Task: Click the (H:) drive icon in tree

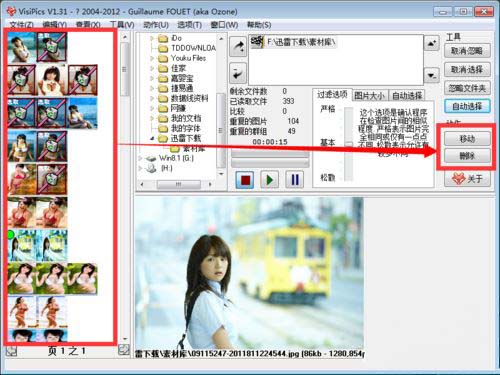Action: (152, 168)
